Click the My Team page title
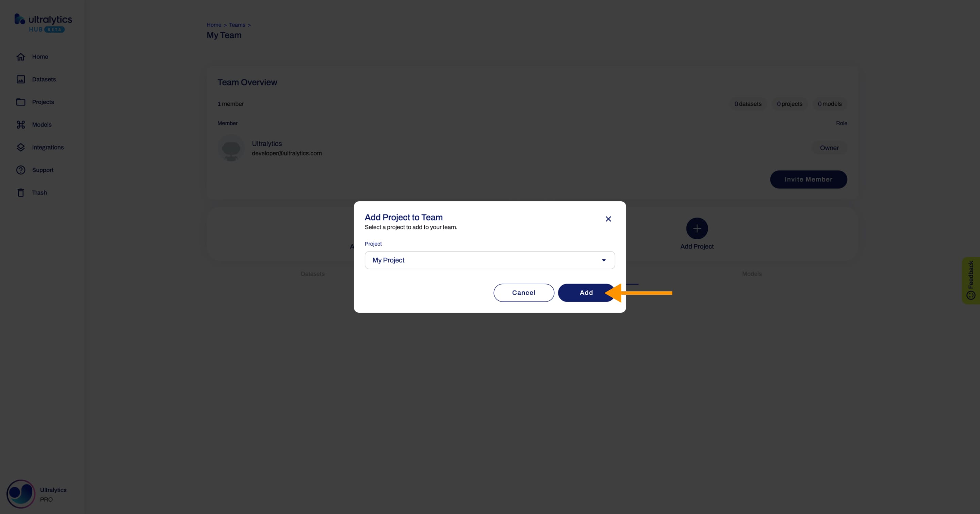This screenshot has width=980, height=514. click(x=224, y=34)
